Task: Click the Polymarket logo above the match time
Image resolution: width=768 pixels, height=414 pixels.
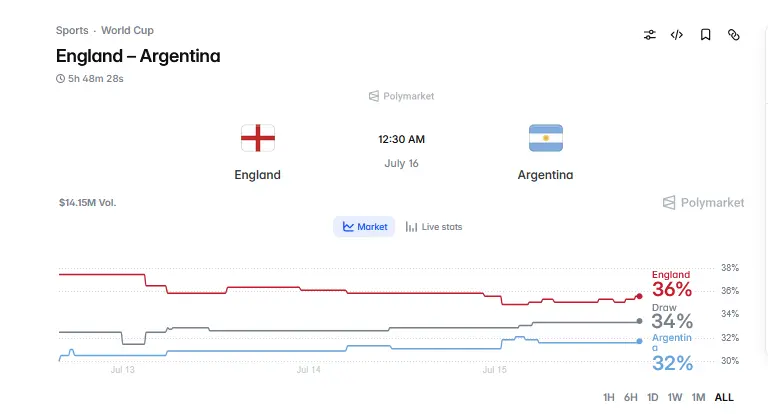Action: [401, 96]
